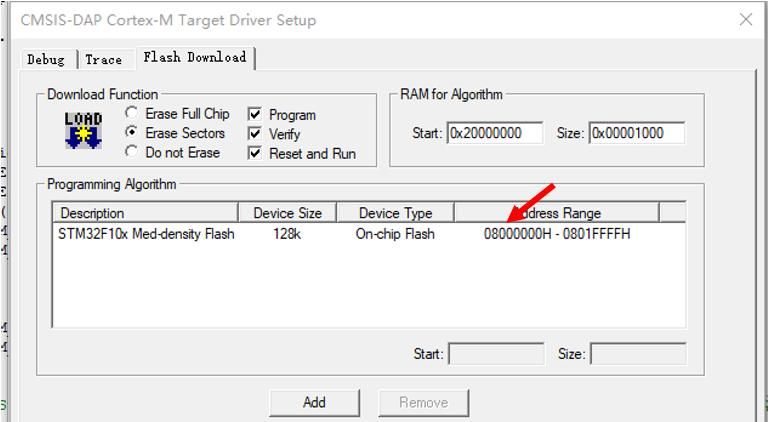Click the LOAD download function icon
The image size is (768, 422).
[83, 131]
